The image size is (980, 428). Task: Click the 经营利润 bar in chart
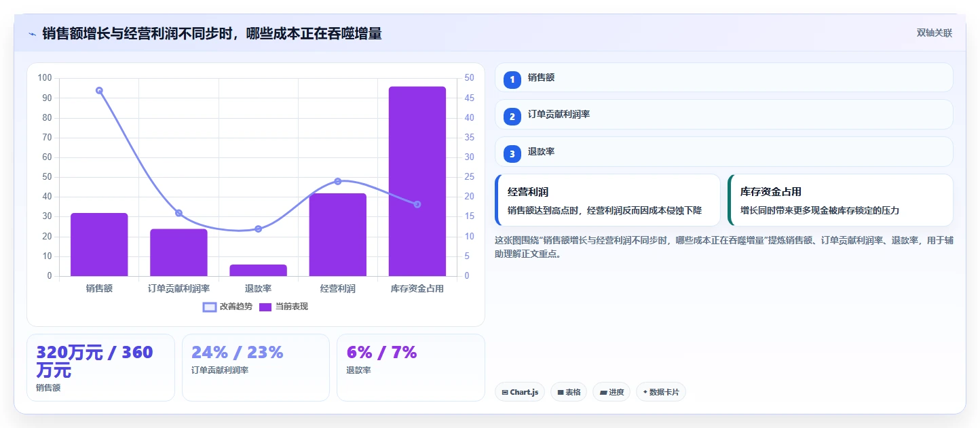[337, 235]
